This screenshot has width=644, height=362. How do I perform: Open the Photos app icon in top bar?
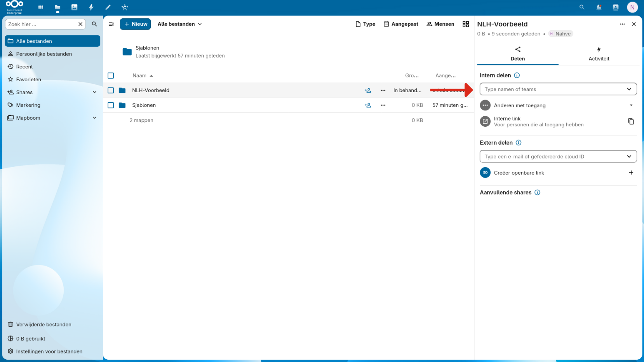click(x=74, y=7)
